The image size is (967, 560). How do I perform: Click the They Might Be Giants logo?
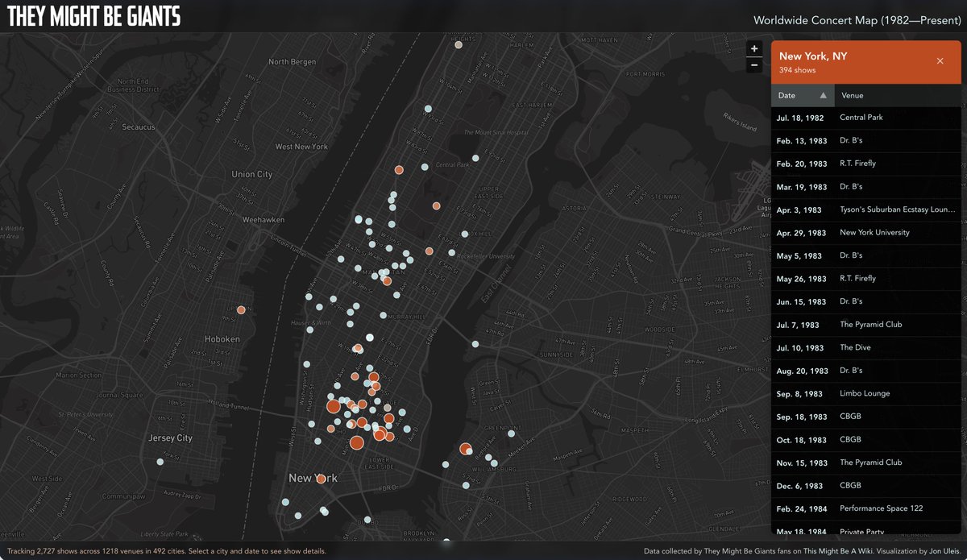pos(93,16)
